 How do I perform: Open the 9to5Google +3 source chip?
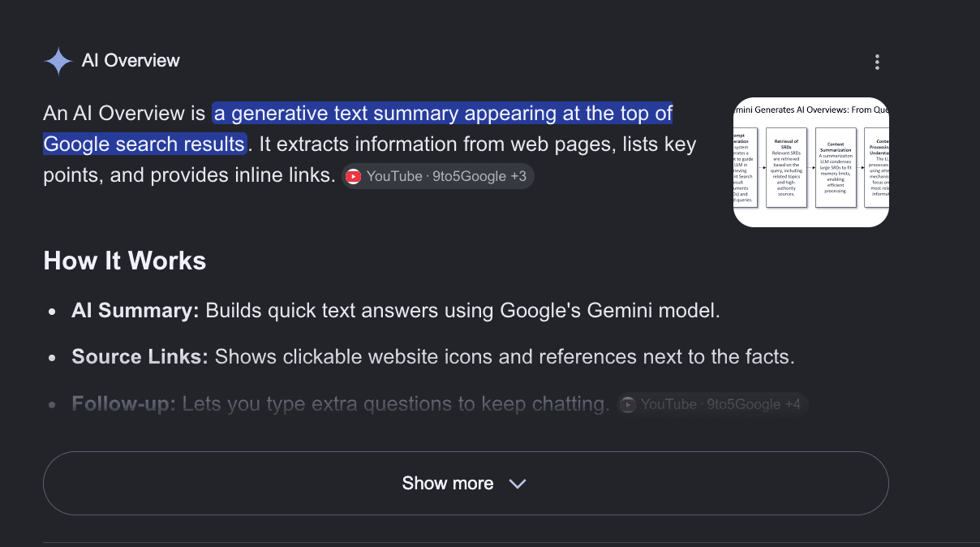[437, 176]
